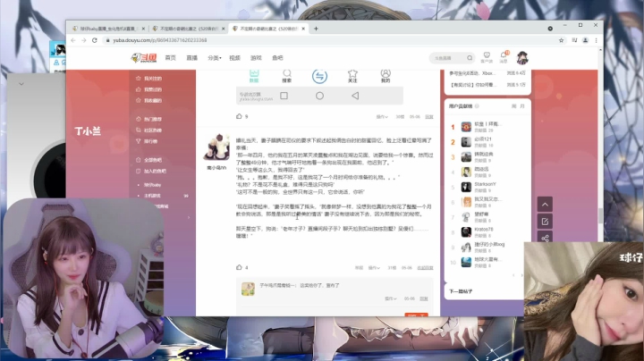
Task: Open 游戏 in the Douyu navigation
Action: pos(256,58)
